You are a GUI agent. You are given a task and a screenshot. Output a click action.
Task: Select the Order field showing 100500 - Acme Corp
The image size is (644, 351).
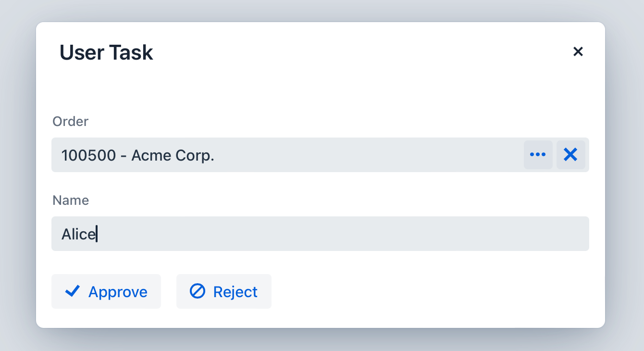click(x=240, y=155)
